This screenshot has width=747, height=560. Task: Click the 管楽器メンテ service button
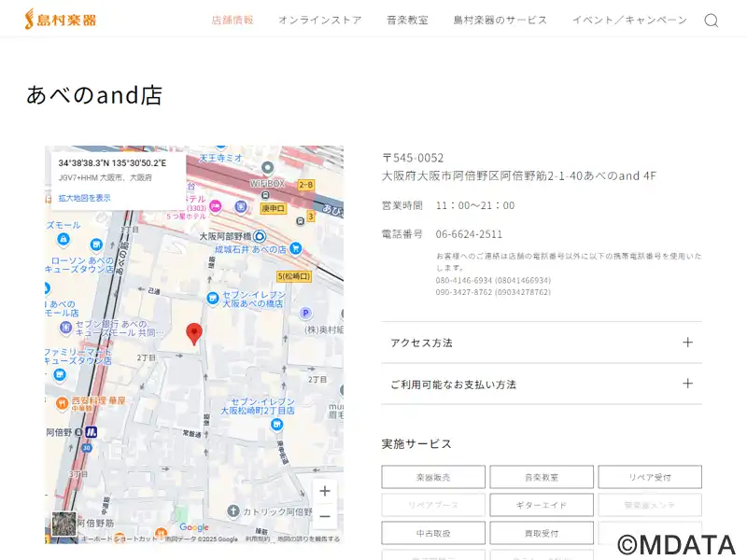(650, 505)
